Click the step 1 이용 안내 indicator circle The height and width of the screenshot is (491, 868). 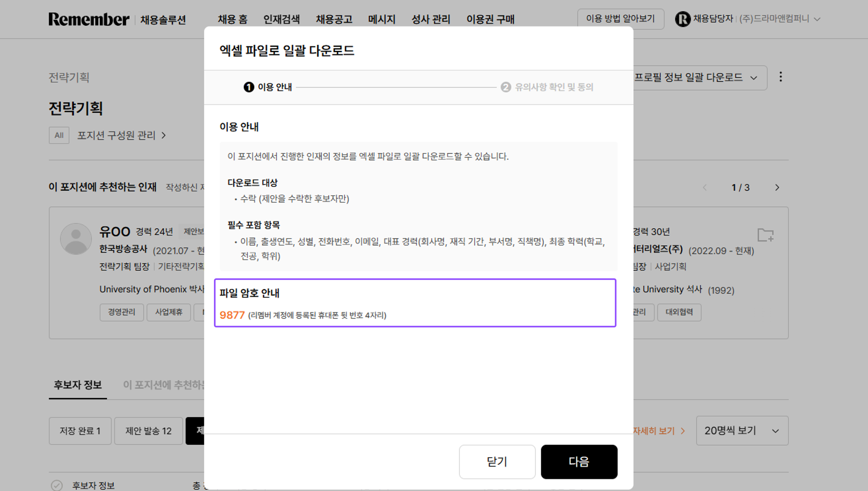(x=249, y=87)
